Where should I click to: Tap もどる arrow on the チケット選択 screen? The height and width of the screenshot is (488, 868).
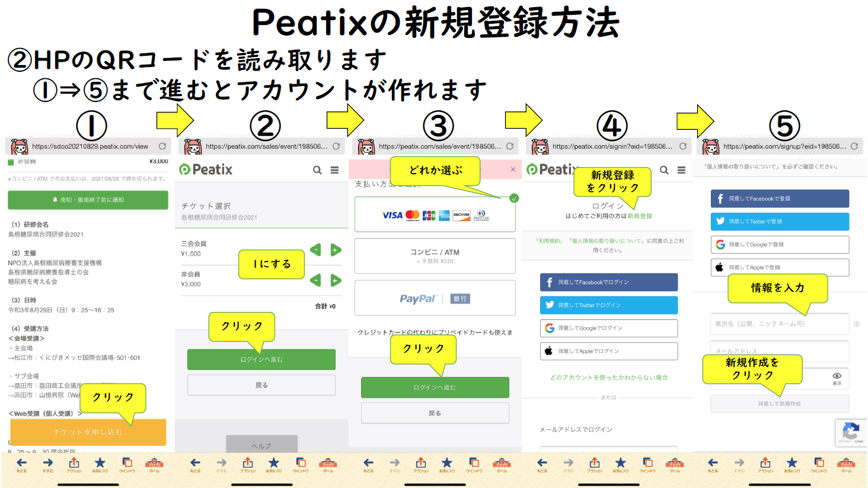pyautogui.click(x=195, y=465)
